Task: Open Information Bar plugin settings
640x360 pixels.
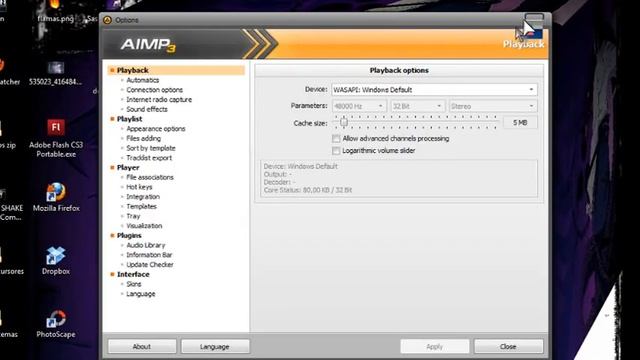Action: (x=149, y=255)
